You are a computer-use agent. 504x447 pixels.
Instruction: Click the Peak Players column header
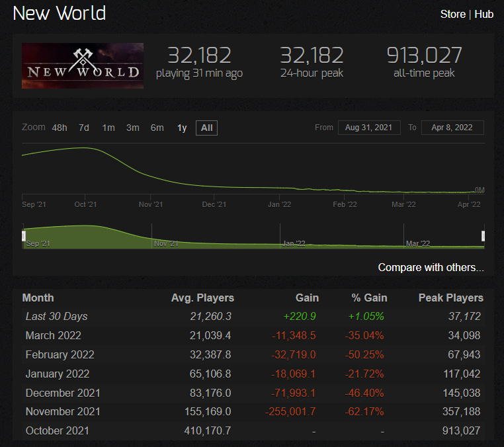(x=450, y=298)
